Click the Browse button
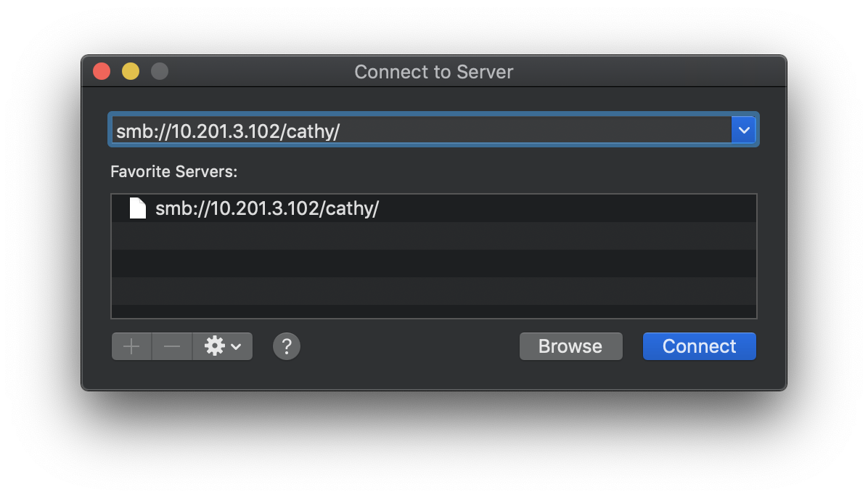Viewport: 868px width, 498px height. (570, 346)
